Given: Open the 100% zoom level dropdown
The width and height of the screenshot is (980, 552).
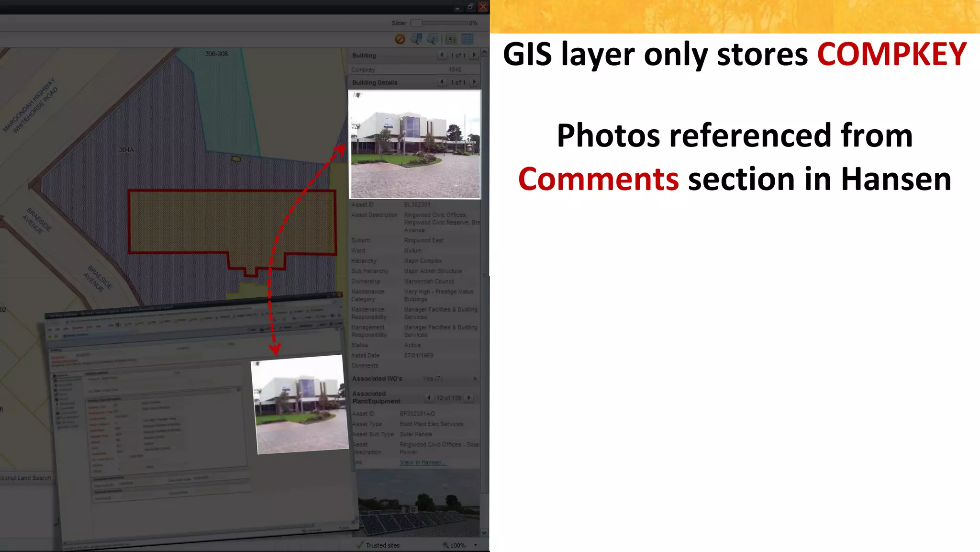Looking at the screenshot, I should [x=476, y=545].
